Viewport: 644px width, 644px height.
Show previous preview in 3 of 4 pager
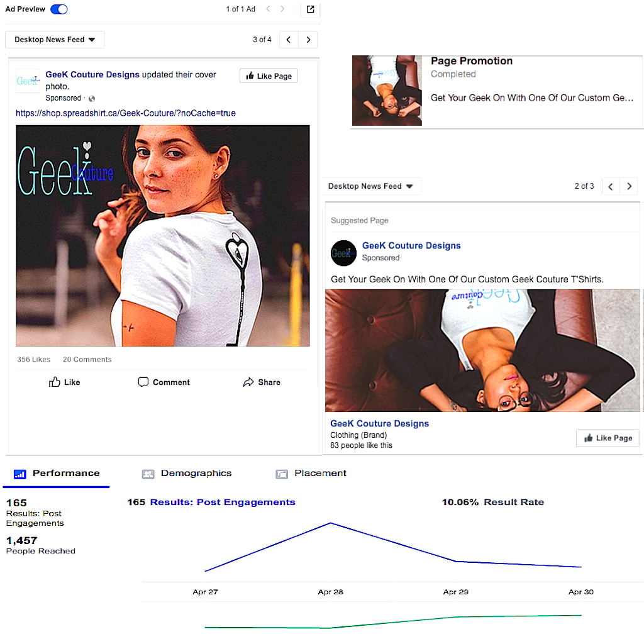289,40
